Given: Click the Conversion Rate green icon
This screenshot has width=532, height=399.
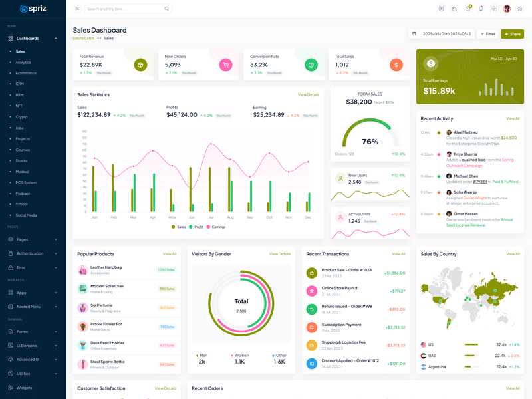Looking at the screenshot, I should (x=311, y=65).
